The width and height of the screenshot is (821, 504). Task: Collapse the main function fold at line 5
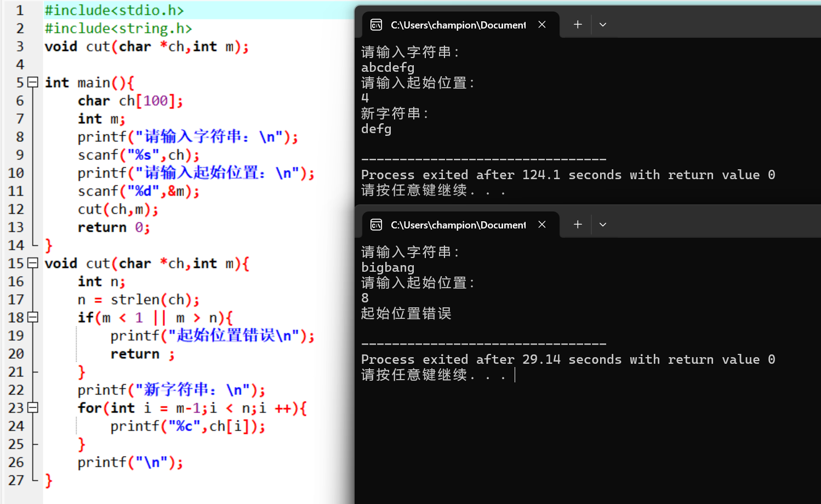[x=33, y=83]
